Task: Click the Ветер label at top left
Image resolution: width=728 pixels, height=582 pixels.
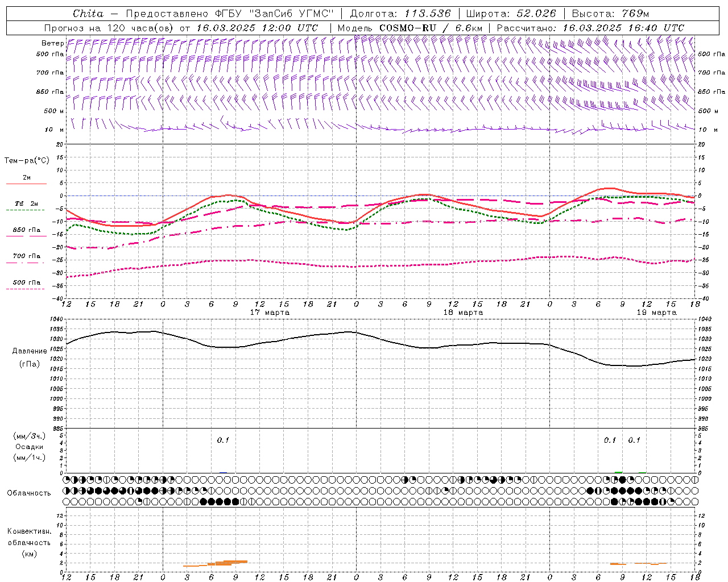Action: [53, 43]
